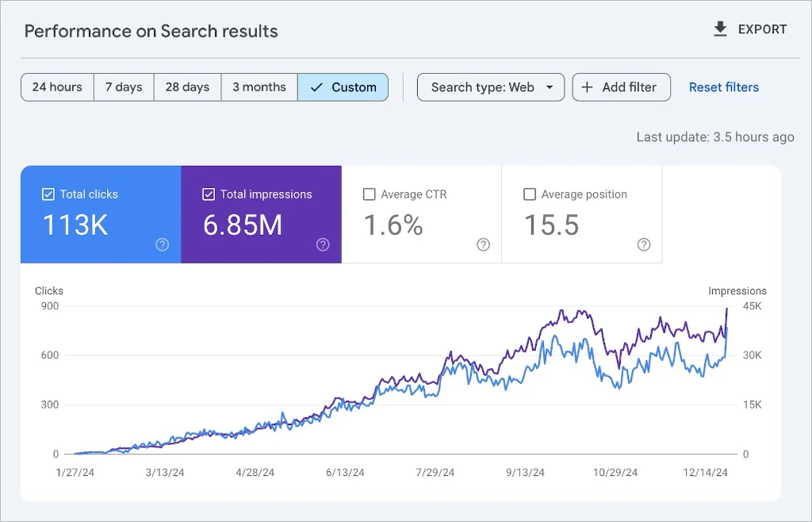Open help icon on Total clicks card

(162, 244)
